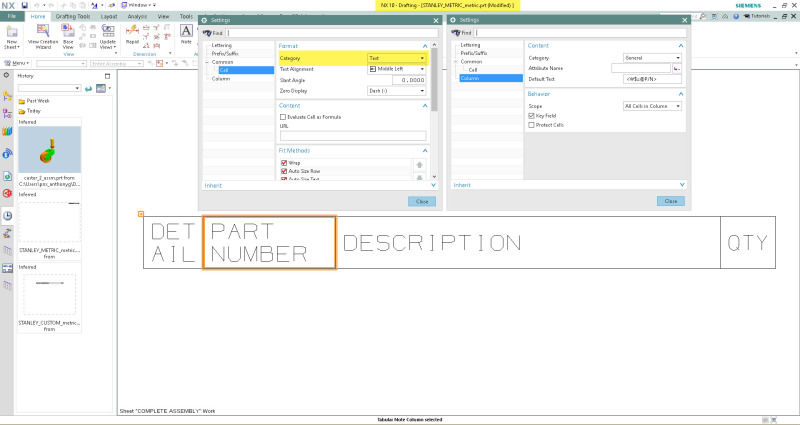Open the Assembly Navigator in the resource bar
Screen dimensions: 800x425
click(7, 96)
